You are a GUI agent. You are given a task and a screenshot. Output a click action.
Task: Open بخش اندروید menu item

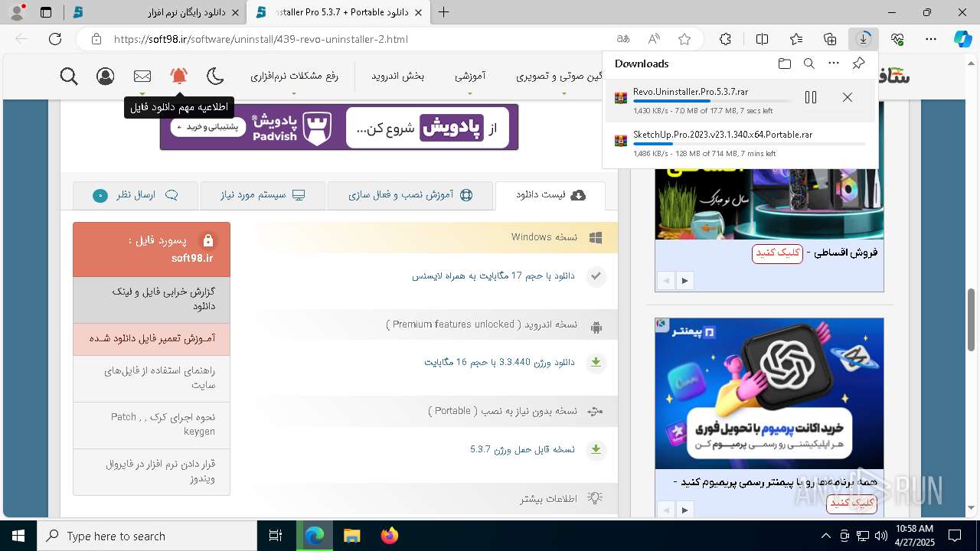point(398,76)
